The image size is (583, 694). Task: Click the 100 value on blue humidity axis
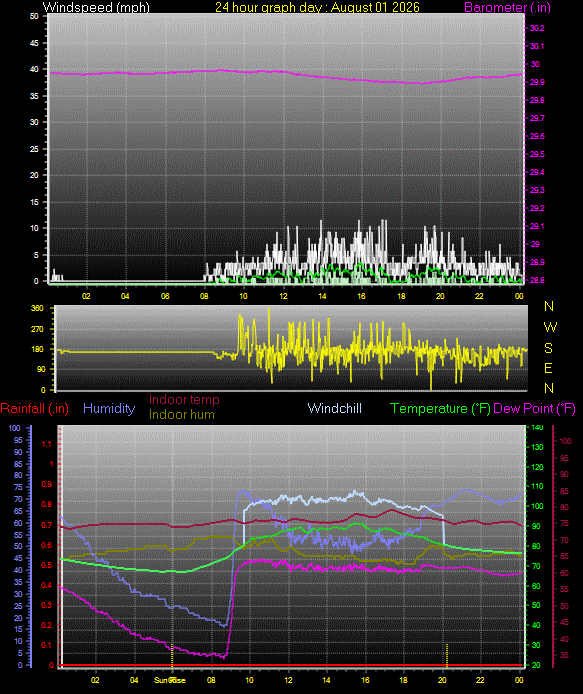coord(15,428)
